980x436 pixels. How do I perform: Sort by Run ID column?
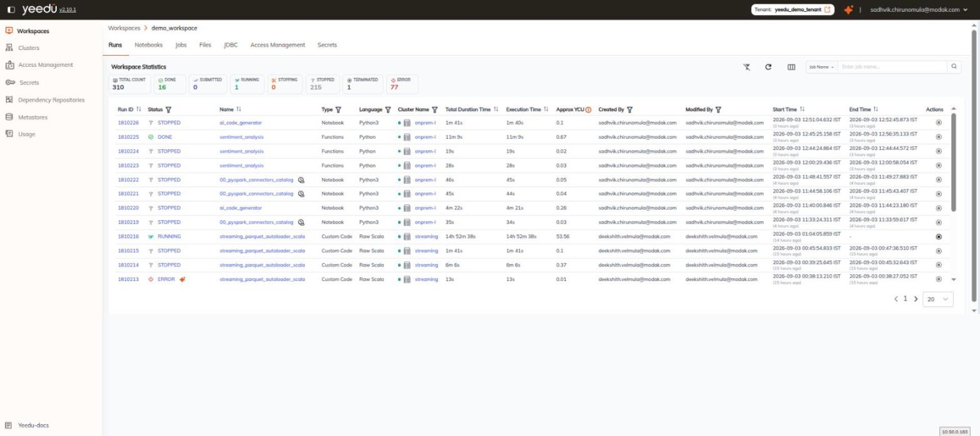(139, 110)
